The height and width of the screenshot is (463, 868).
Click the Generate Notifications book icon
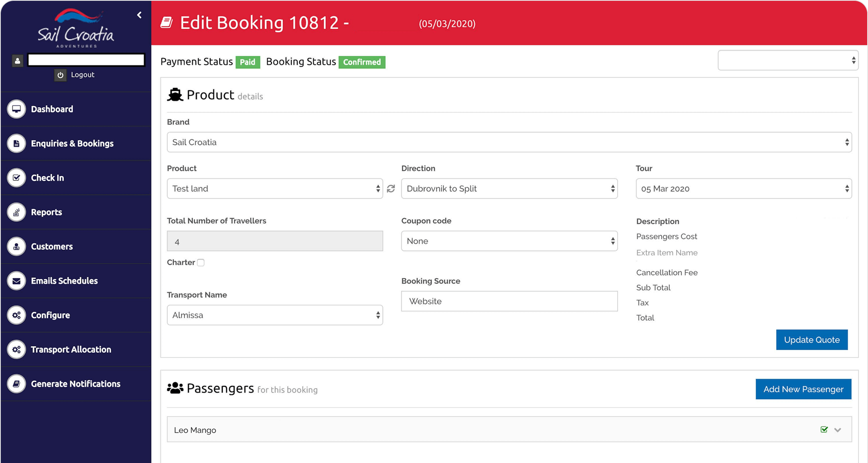16,384
